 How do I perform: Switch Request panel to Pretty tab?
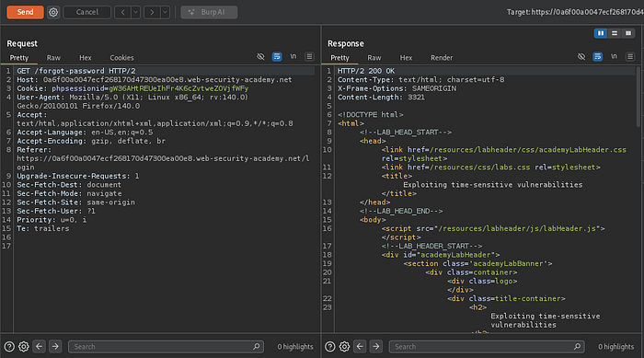click(19, 58)
